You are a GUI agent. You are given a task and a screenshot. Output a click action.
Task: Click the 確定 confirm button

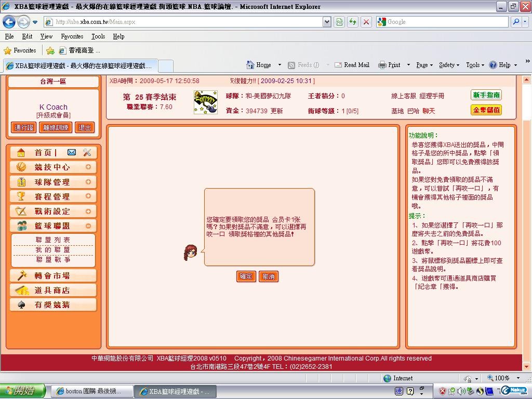246,276
